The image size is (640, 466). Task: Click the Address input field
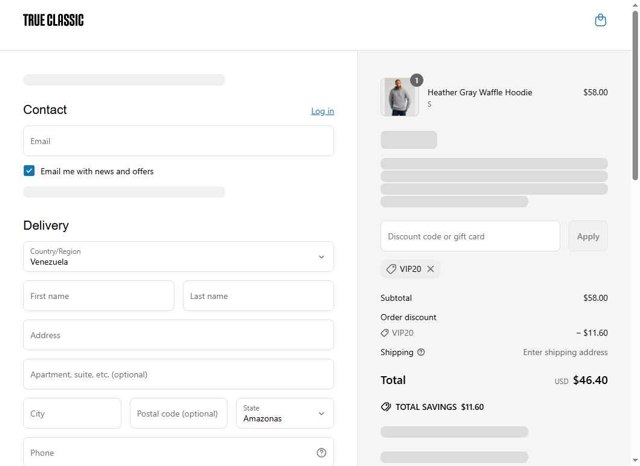[178, 335]
